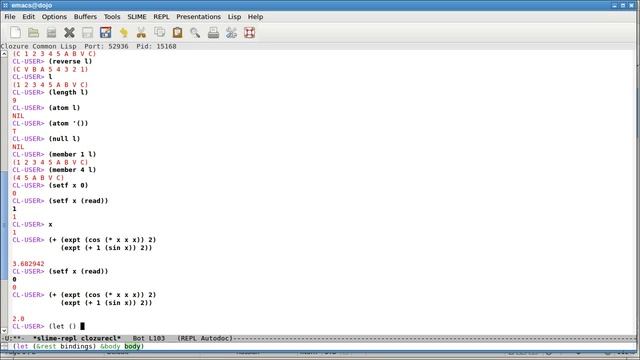Open a file with folder icon

click(x=33, y=33)
